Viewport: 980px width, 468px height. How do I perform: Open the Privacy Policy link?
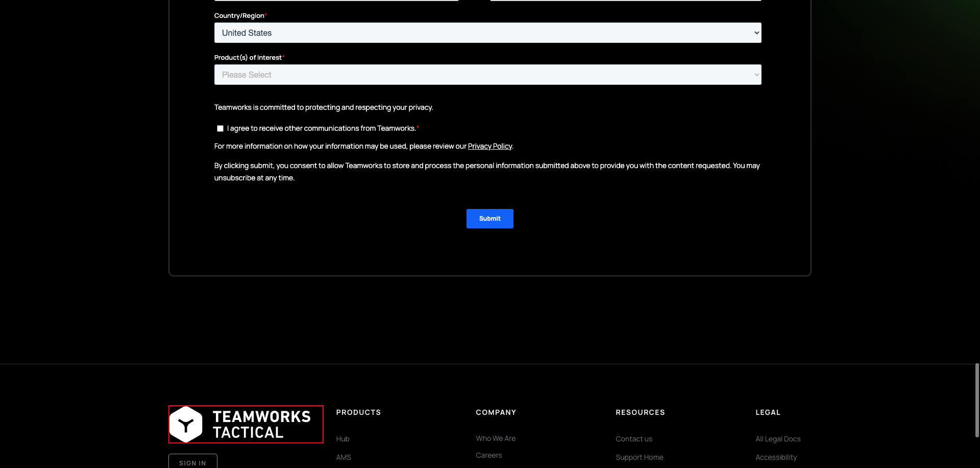(489, 146)
